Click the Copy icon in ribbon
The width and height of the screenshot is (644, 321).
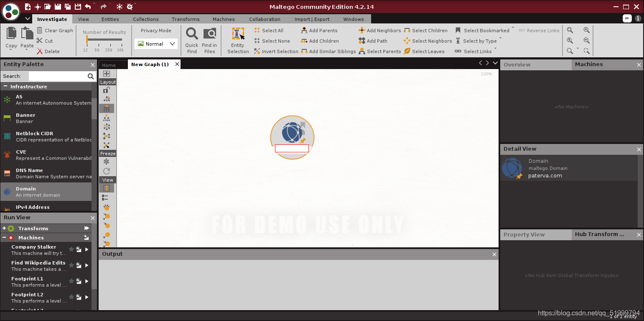click(11, 33)
